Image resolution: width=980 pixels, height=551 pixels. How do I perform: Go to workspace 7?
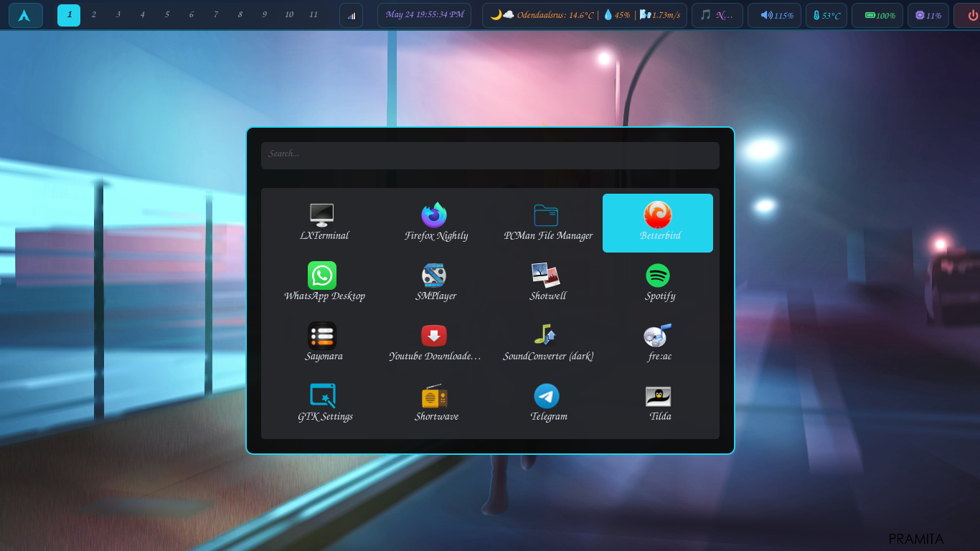(x=215, y=15)
